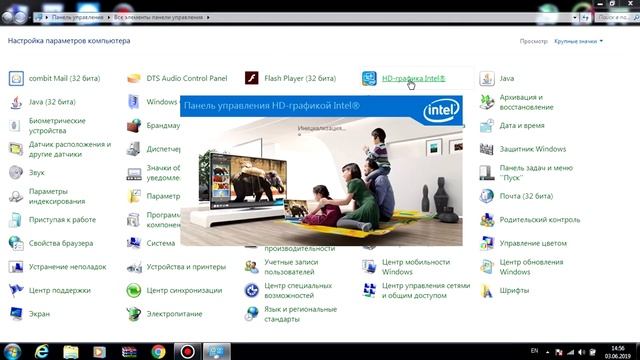640x360 pixels.
Task: Open Flash Player (32 бита) icon
Action: pos(251,78)
